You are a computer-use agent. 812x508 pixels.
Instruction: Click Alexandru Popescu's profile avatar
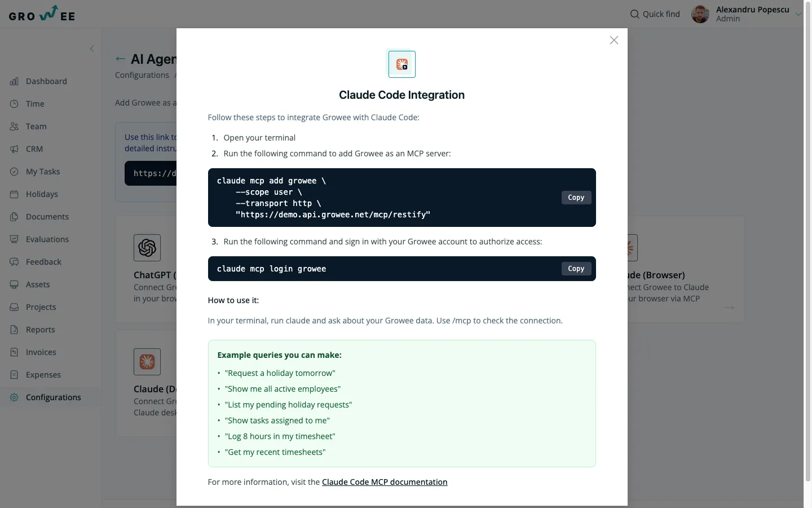click(700, 14)
